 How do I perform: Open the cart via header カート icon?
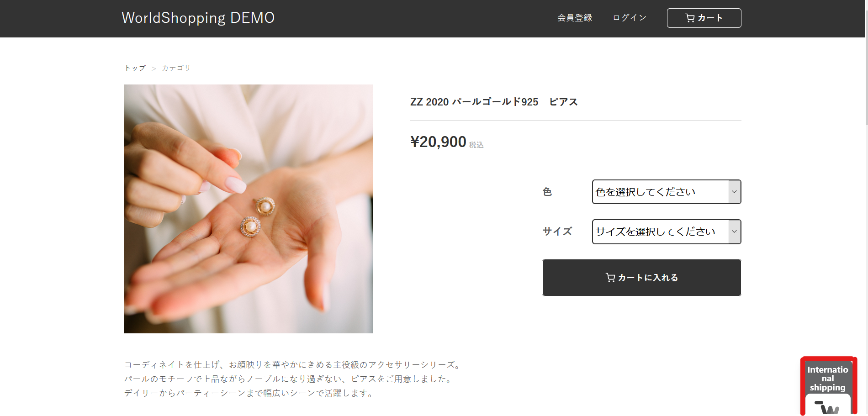click(x=704, y=18)
